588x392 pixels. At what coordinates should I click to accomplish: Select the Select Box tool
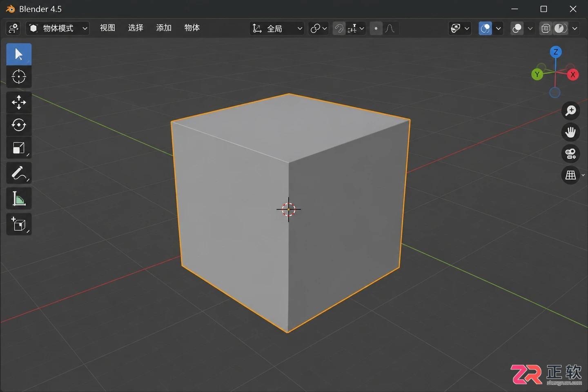tap(19, 54)
